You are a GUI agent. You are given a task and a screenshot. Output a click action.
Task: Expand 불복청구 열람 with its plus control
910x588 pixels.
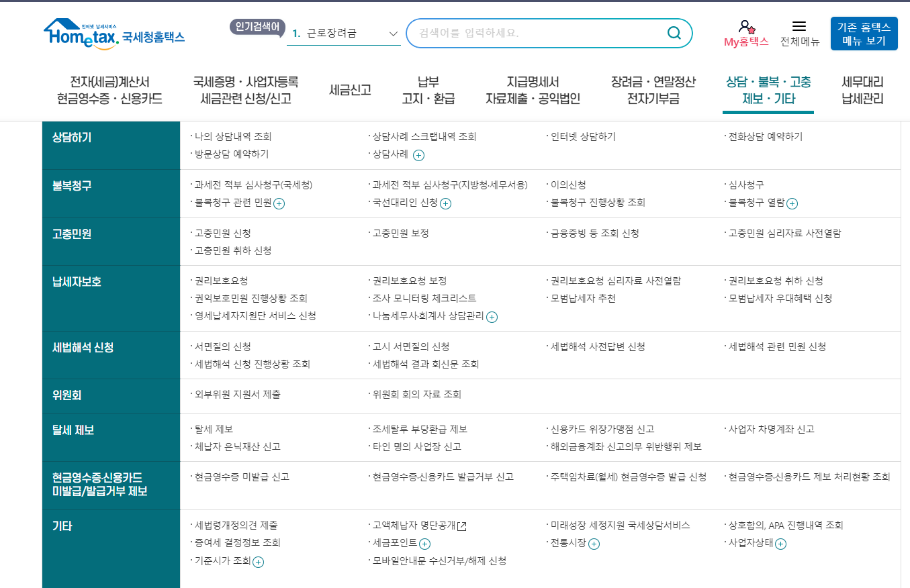click(792, 203)
